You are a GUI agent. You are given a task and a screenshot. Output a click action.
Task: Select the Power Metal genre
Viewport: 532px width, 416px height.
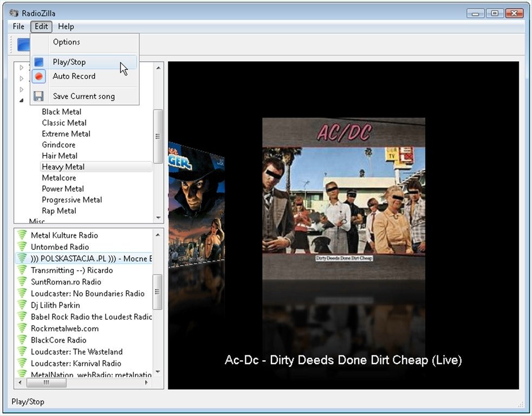click(x=63, y=188)
